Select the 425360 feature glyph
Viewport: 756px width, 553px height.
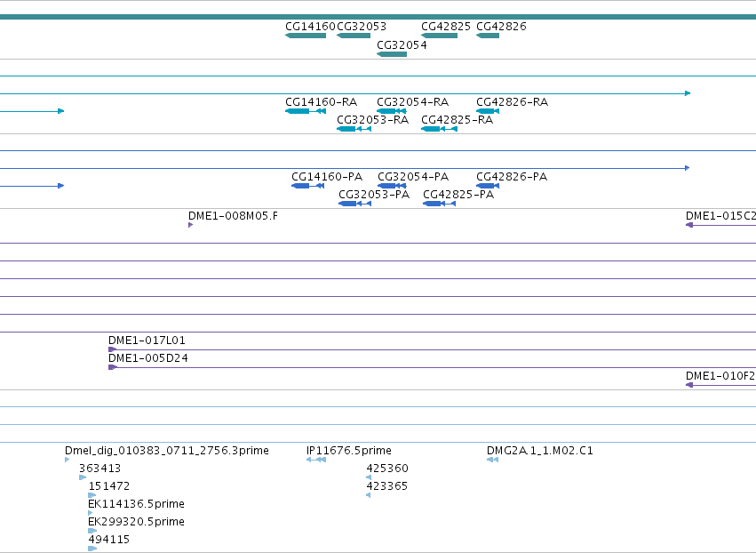(x=369, y=477)
